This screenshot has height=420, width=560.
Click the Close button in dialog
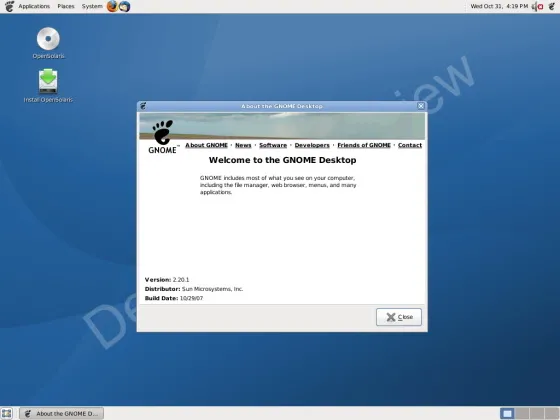(399, 317)
